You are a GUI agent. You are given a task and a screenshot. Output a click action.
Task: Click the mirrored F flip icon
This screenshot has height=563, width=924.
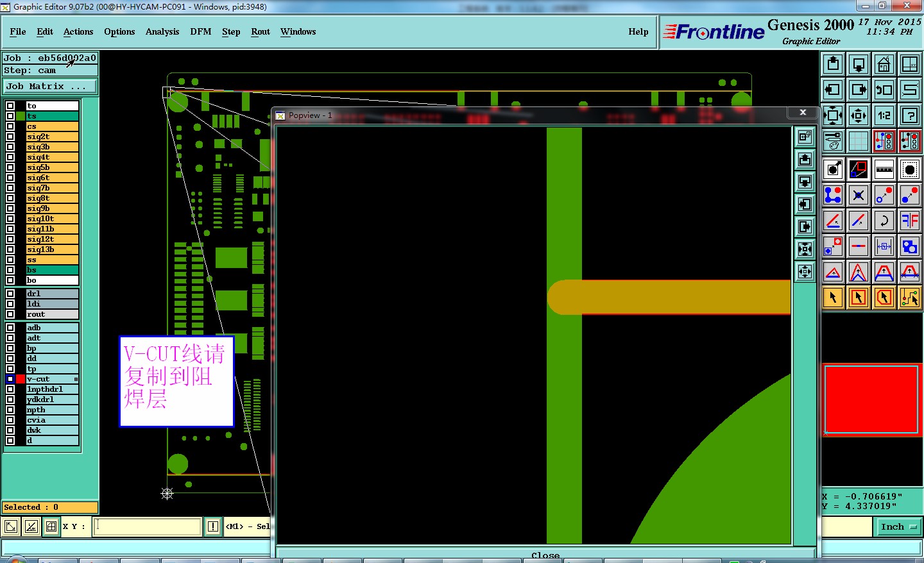pos(910,221)
